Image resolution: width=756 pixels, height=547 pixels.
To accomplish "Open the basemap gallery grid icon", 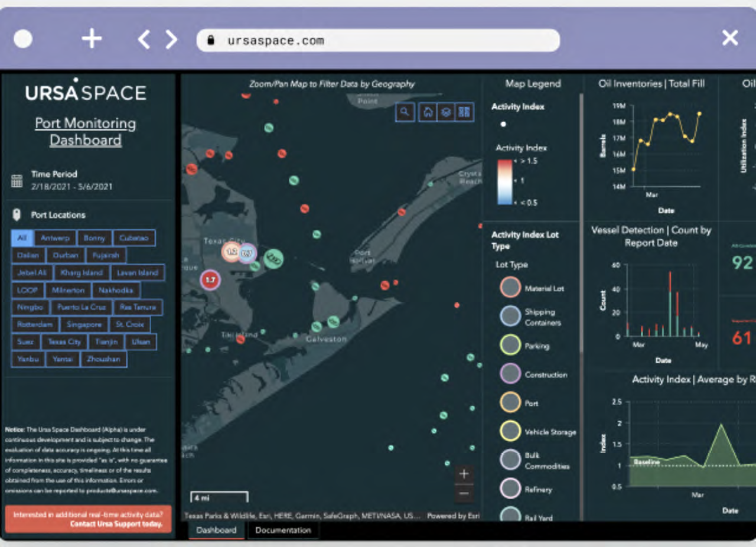I will tap(464, 112).
